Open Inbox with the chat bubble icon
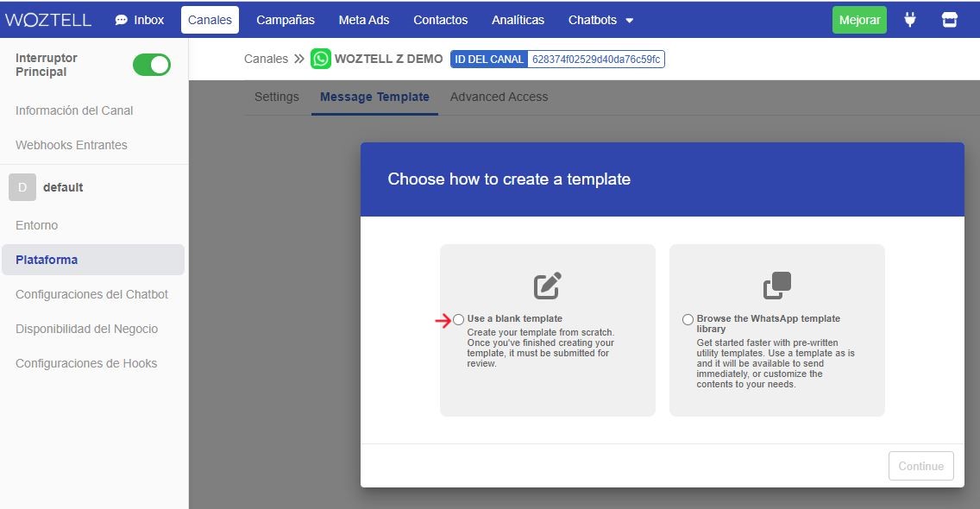The image size is (980, 509). point(140,20)
